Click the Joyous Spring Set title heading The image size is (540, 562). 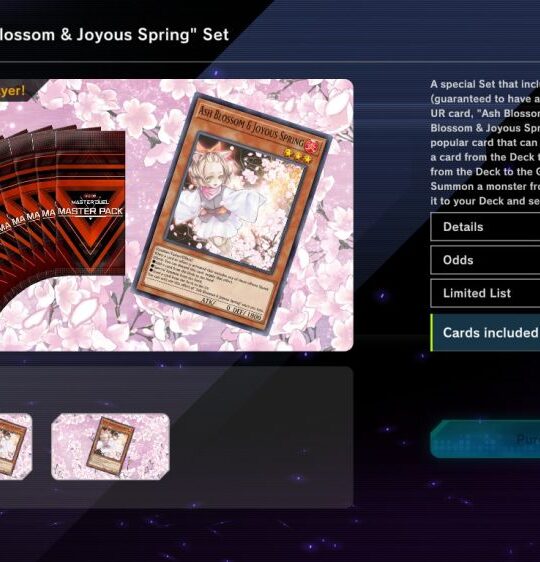coord(114,35)
